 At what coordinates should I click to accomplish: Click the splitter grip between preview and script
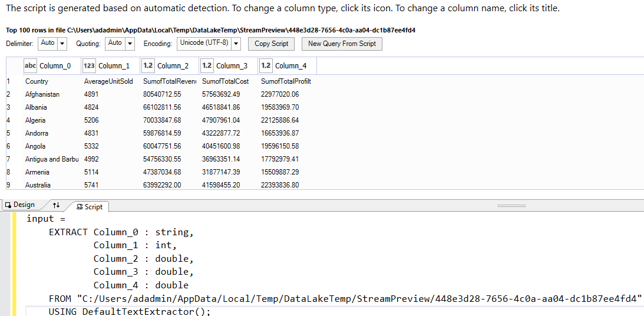(511, 206)
